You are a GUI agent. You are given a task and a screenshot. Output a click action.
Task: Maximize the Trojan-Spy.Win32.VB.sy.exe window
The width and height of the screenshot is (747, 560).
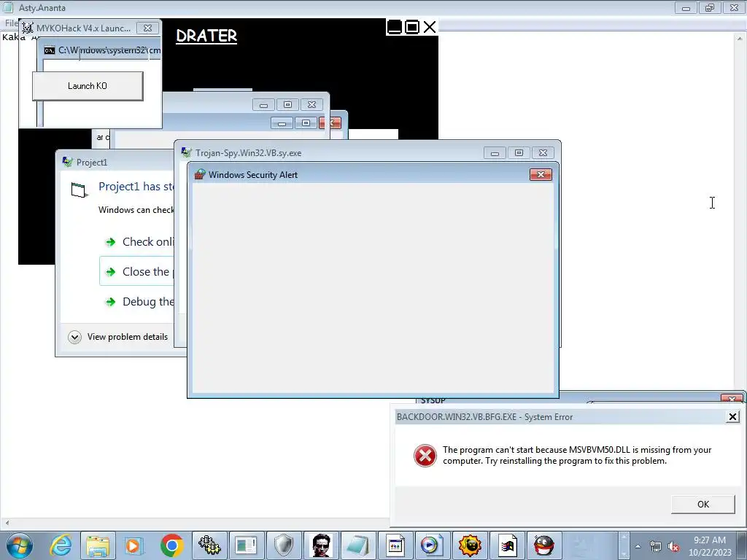(x=519, y=153)
